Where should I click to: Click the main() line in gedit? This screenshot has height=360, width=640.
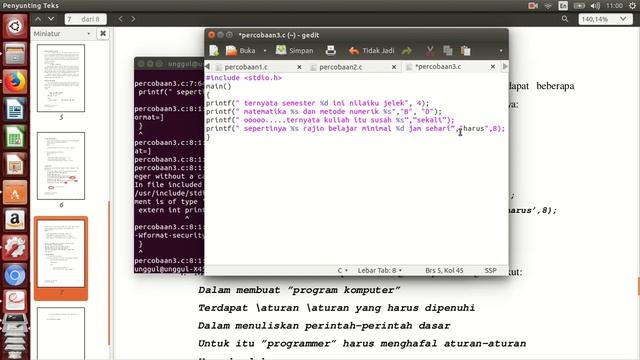218,86
